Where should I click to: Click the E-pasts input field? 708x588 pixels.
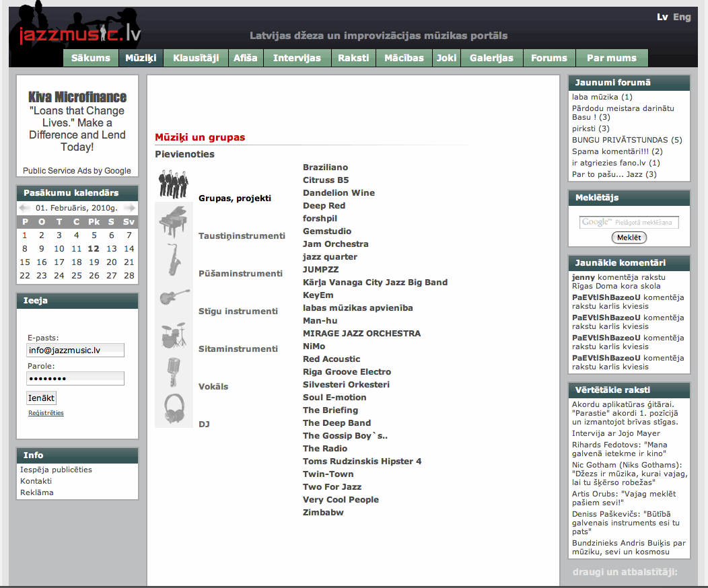click(x=75, y=350)
